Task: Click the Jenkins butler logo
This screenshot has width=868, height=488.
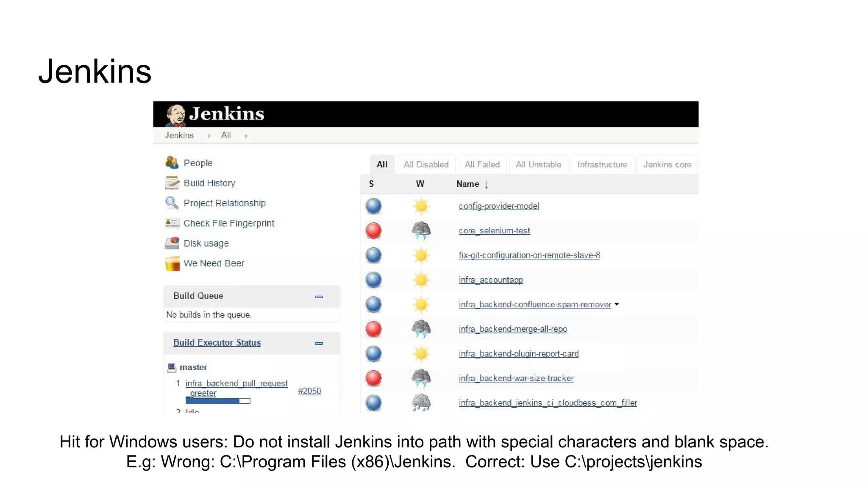Action: (176, 115)
